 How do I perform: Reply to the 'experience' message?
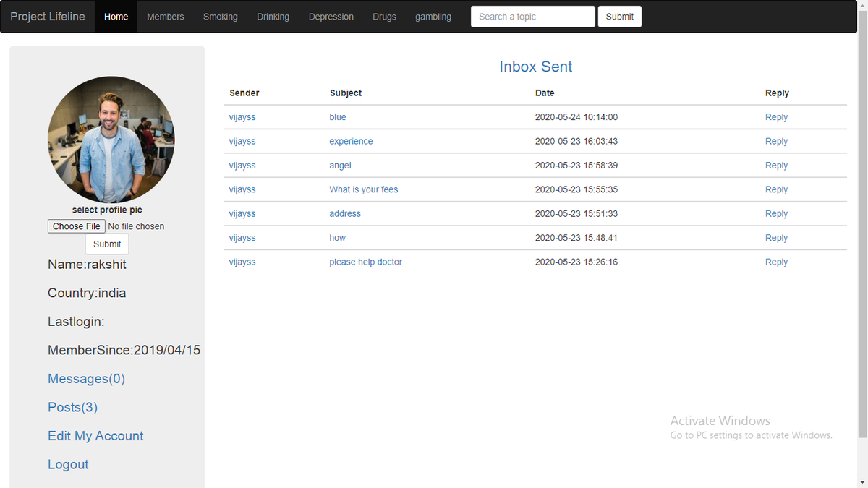coord(776,142)
